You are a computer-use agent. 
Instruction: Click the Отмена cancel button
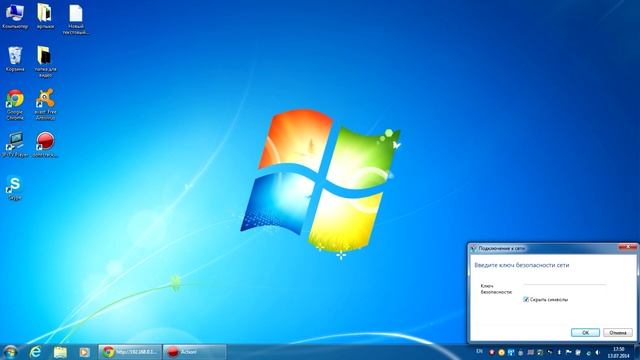pos(618,333)
